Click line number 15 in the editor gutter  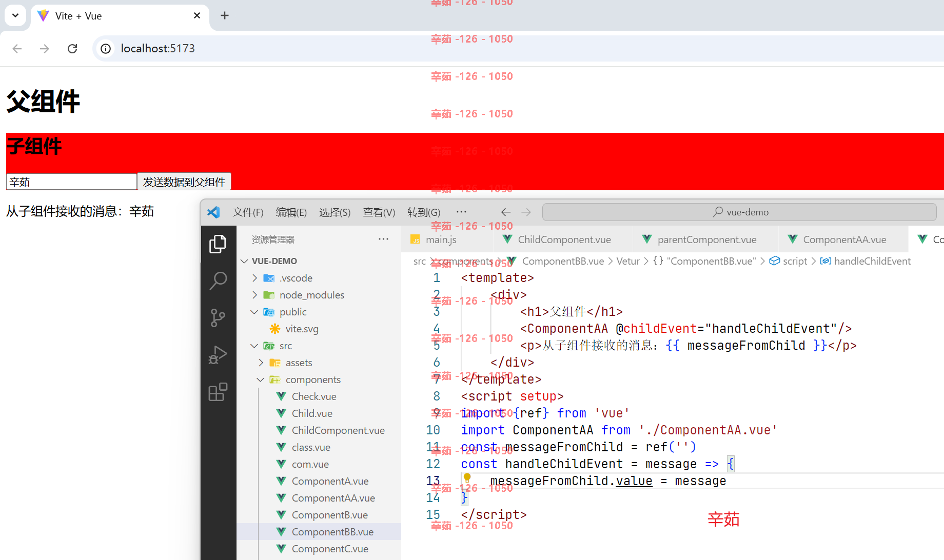(x=433, y=515)
